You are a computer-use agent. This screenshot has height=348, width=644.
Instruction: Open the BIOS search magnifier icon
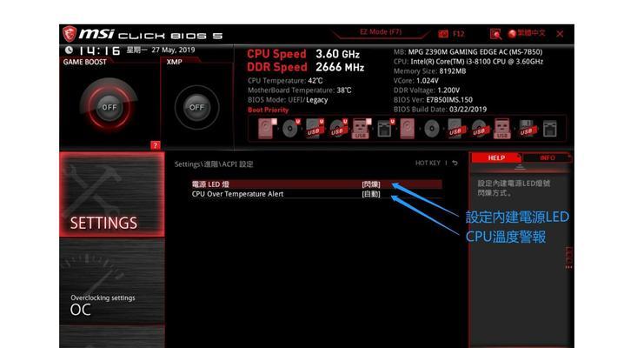point(495,34)
